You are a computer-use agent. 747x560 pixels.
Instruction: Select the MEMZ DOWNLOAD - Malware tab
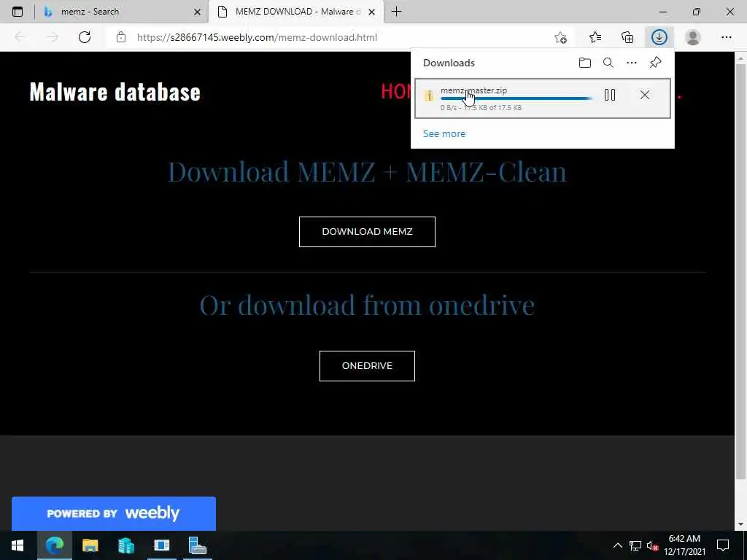[296, 12]
